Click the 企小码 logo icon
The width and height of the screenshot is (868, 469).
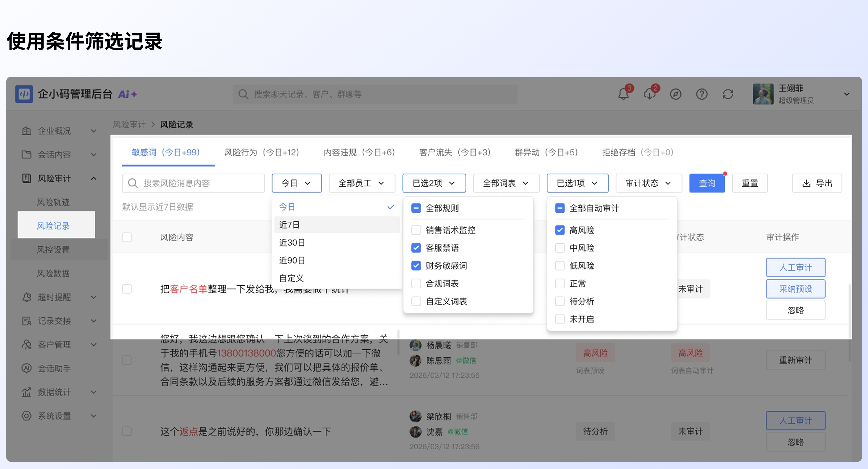pyautogui.click(x=24, y=94)
